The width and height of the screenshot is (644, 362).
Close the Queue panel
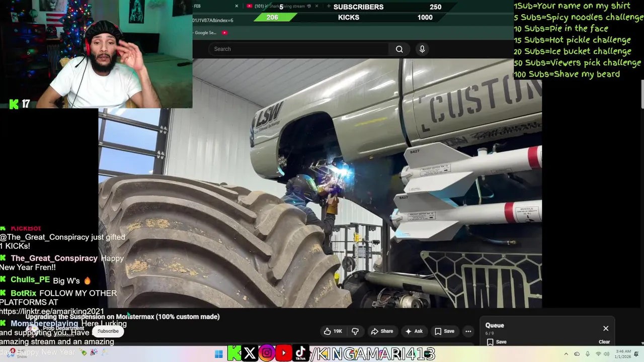pyautogui.click(x=606, y=328)
